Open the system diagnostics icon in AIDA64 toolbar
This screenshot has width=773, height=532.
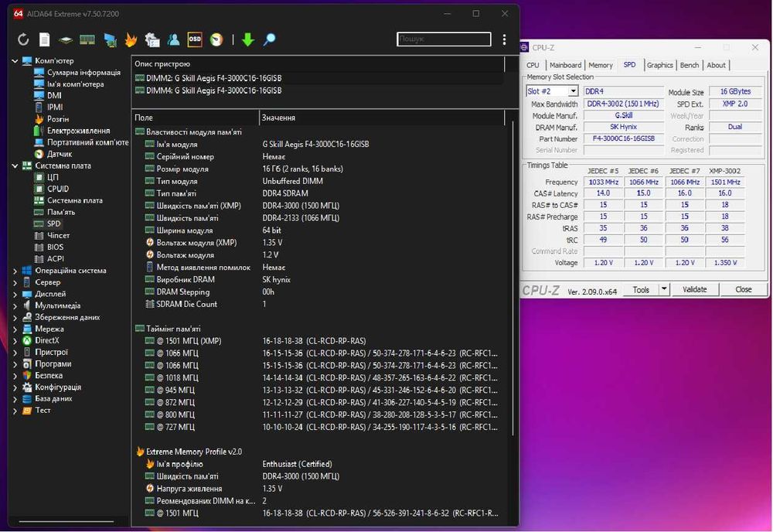152,39
